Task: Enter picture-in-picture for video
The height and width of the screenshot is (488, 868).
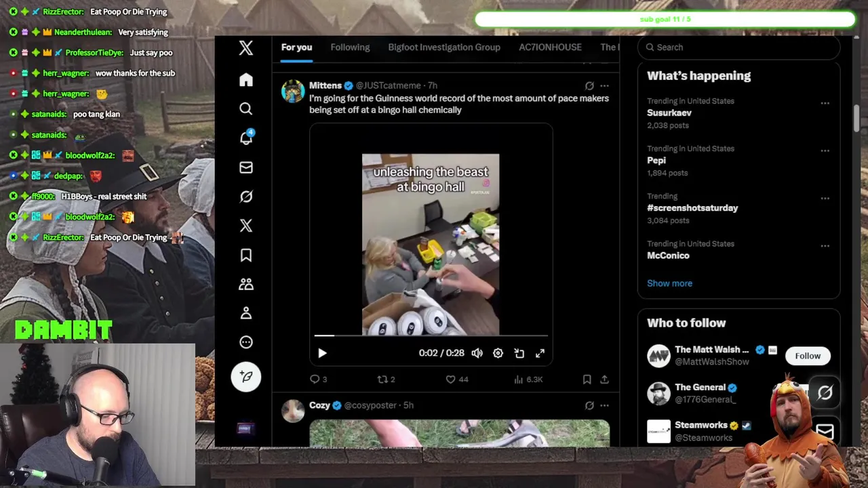Action: [519, 353]
